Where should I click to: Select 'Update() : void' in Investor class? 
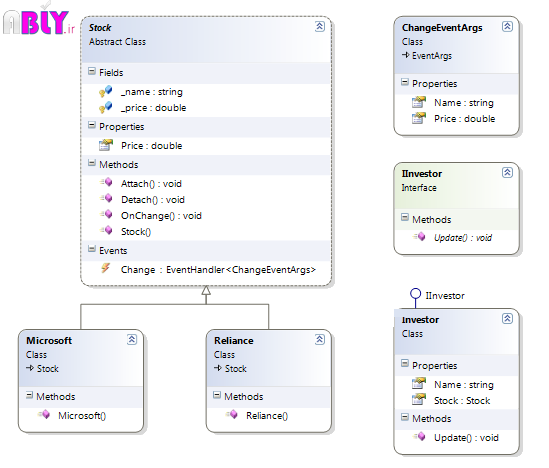click(466, 438)
